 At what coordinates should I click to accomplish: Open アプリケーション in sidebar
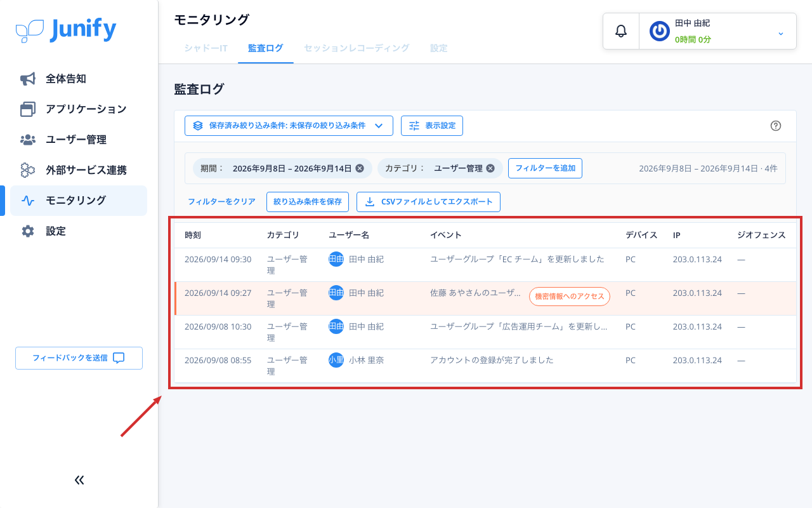click(x=79, y=109)
